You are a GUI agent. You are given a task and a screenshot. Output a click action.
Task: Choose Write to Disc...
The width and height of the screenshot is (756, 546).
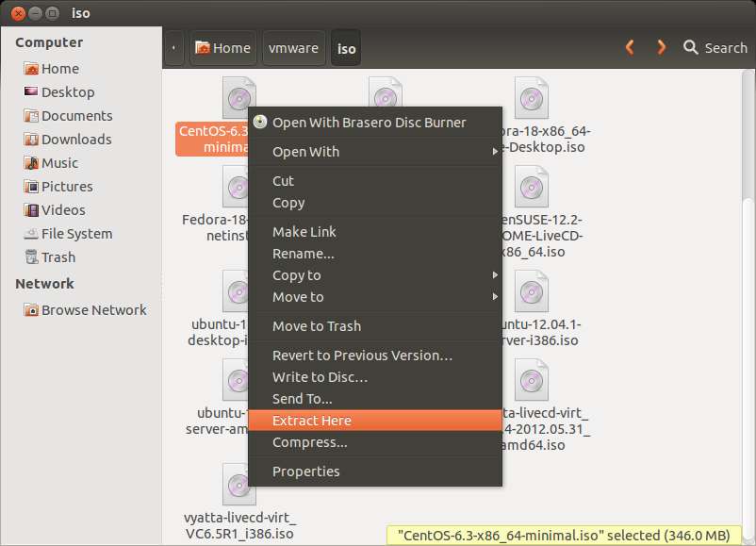tap(375, 377)
